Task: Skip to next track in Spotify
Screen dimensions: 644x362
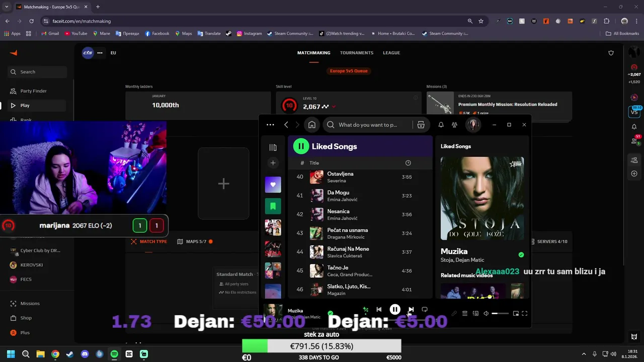Action: 411,310
